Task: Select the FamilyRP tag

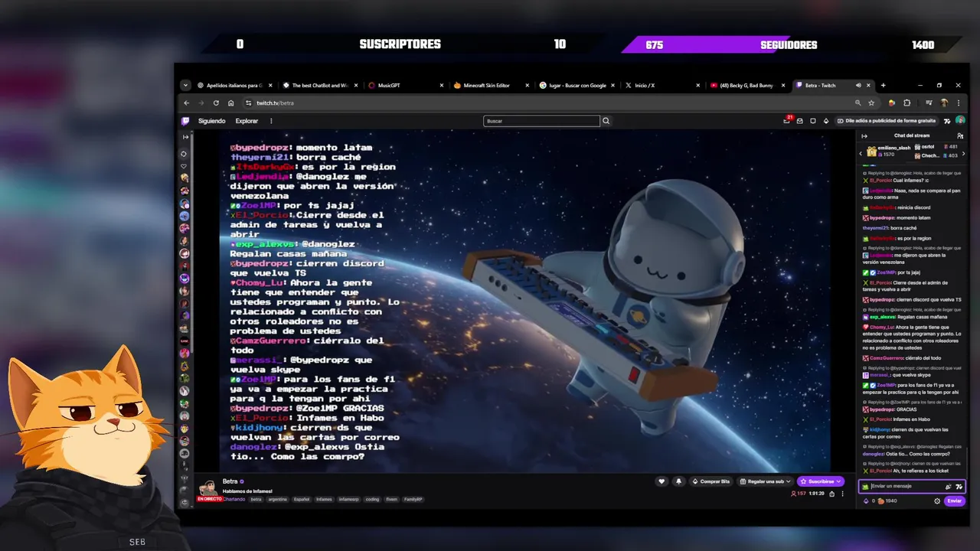Action: 413,499
